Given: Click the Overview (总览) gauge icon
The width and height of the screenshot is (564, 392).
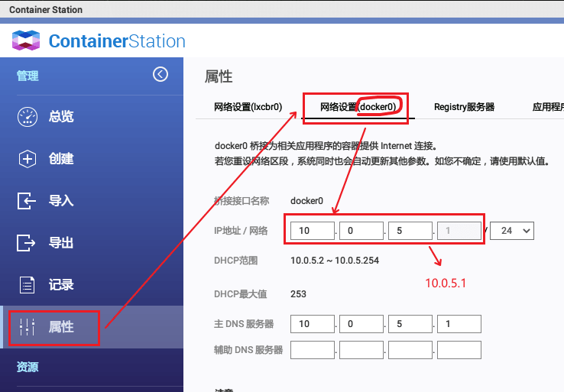Looking at the screenshot, I should coord(28,117).
